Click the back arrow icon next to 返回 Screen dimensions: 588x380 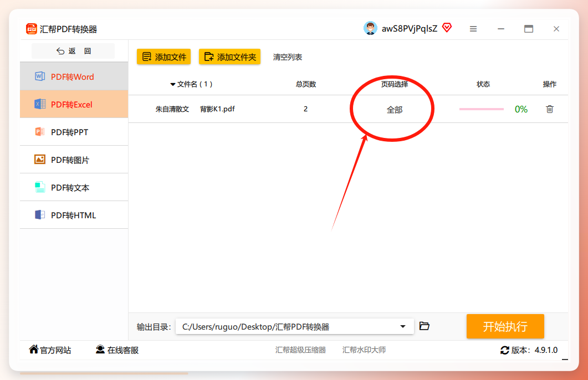click(x=60, y=51)
